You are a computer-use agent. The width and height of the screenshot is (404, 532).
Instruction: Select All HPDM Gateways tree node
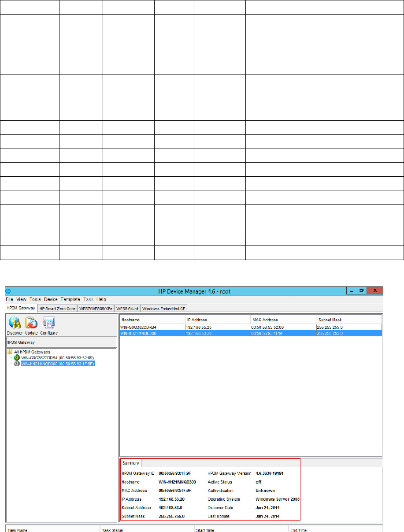coord(32,352)
